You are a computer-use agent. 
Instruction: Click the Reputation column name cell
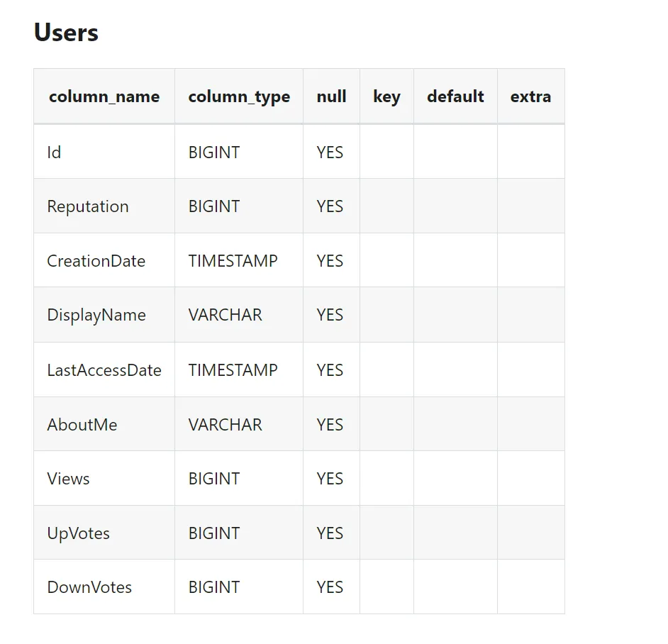(104, 206)
